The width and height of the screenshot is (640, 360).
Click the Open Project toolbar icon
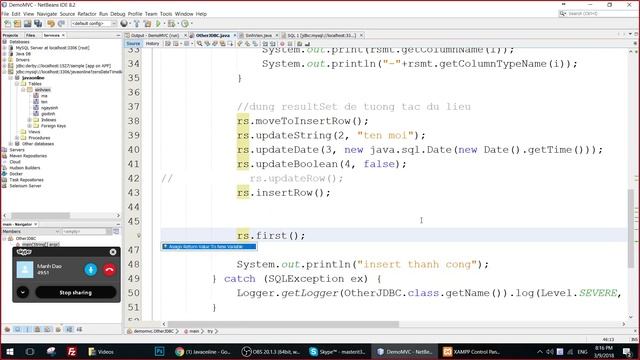tap(28, 24)
